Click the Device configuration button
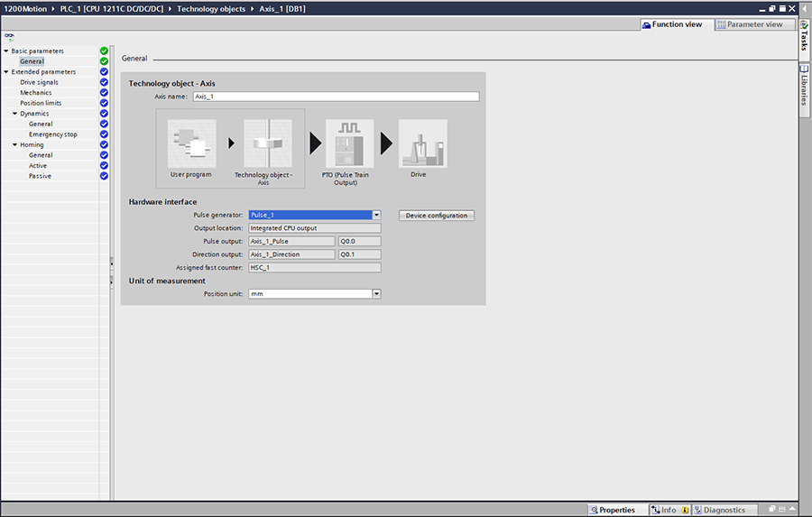Viewport: 812px width, 517px height. click(x=437, y=216)
